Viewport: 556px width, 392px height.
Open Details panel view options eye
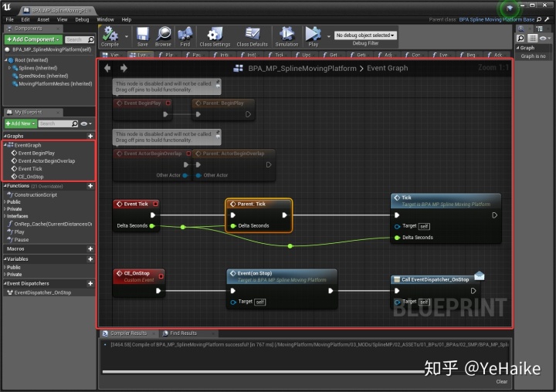coord(545,38)
